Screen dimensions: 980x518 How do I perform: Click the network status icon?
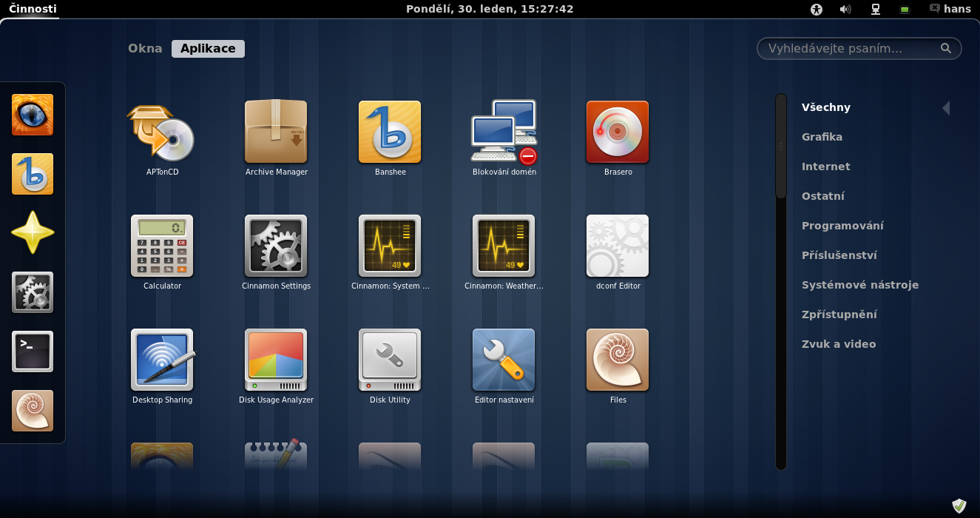pos(876,9)
